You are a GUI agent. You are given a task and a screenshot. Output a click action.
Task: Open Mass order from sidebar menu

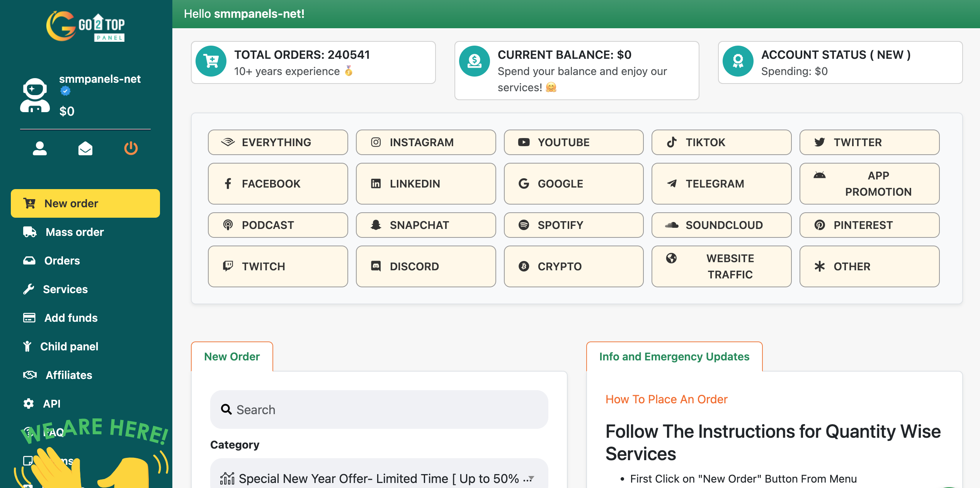pos(75,232)
